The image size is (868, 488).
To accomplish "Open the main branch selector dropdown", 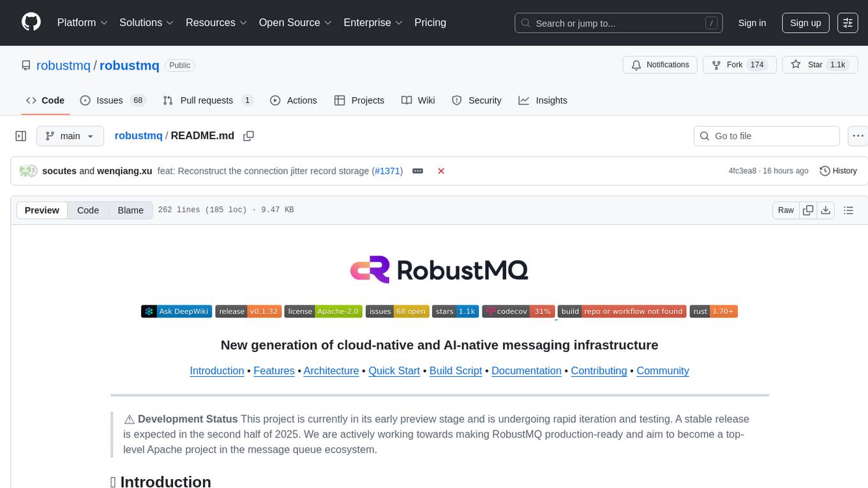I will 70,136.
